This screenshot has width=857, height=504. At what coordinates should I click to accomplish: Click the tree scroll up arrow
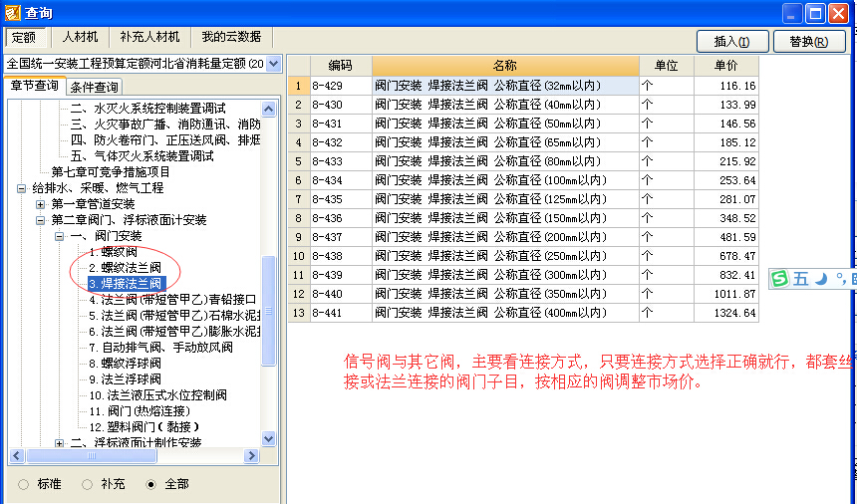pos(268,110)
